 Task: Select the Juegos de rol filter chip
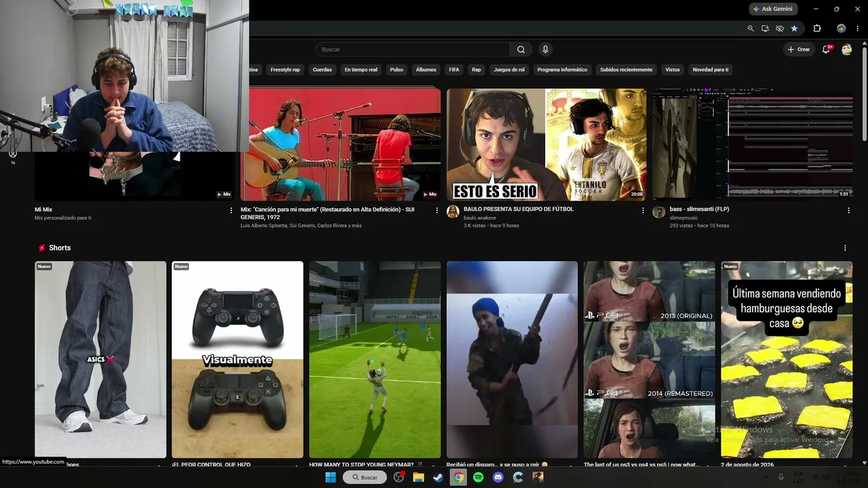509,70
